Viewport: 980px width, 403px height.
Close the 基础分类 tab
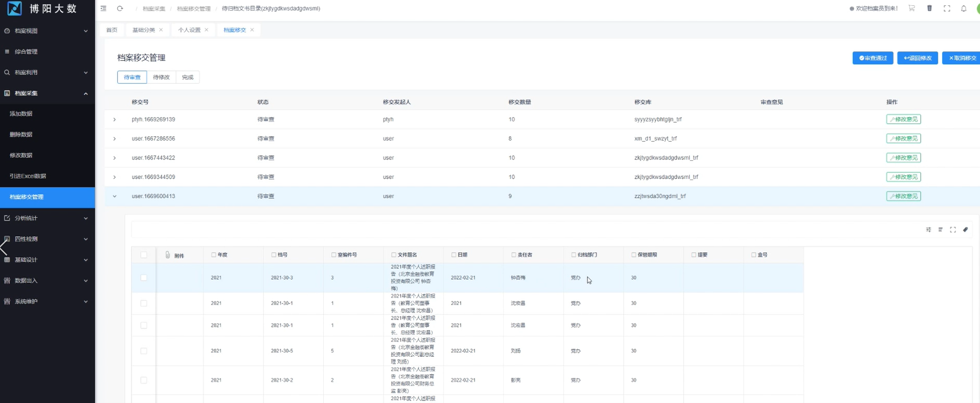161,30
